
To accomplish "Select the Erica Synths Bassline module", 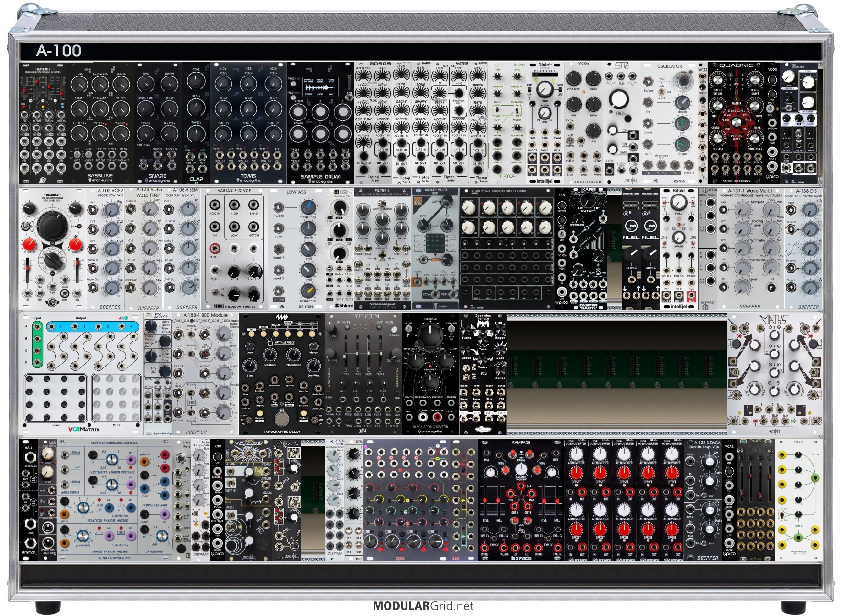I will (101, 123).
